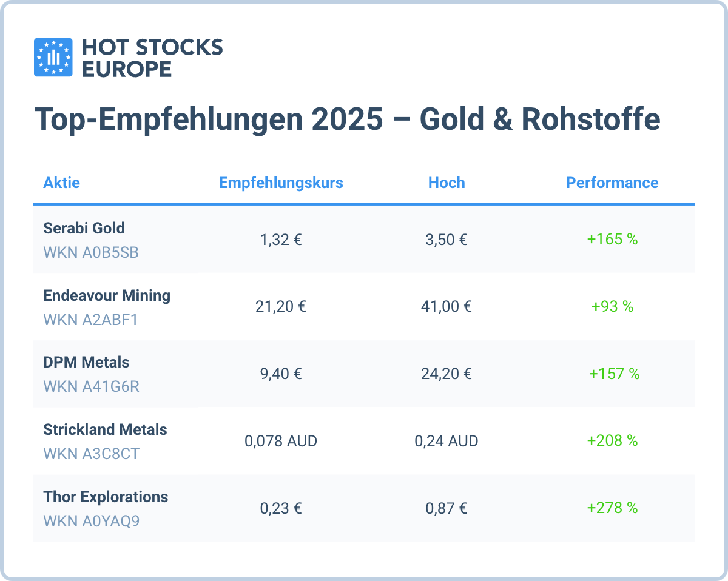Select the Aktie column header
The height and width of the screenshot is (581, 728).
(61, 183)
